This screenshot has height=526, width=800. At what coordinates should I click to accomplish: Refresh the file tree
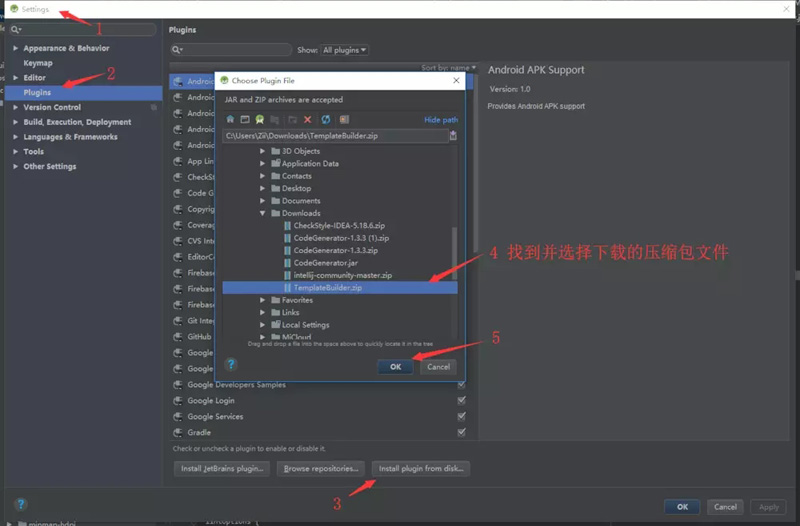[x=326, y=119]
